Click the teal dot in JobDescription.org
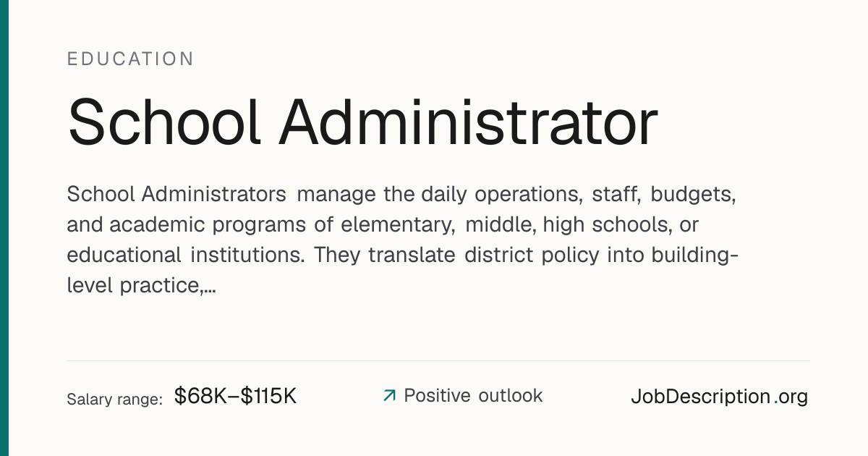 pos(776,402)
